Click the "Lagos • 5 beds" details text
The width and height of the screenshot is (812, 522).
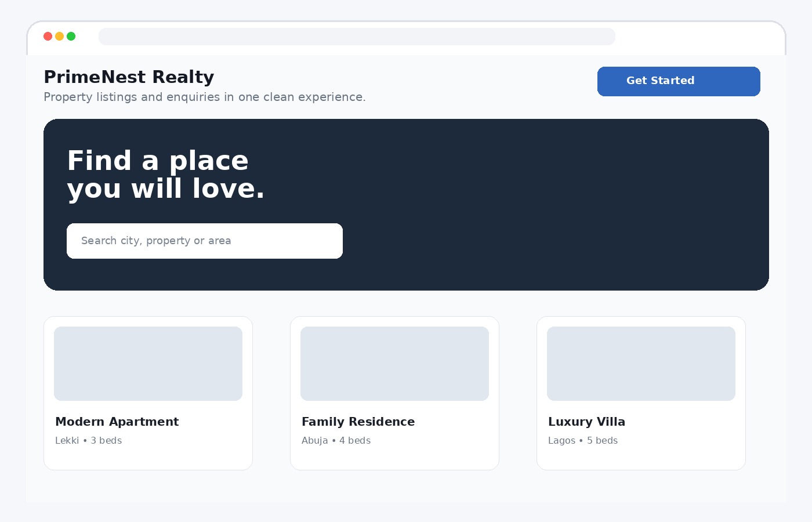click(583, 441)
